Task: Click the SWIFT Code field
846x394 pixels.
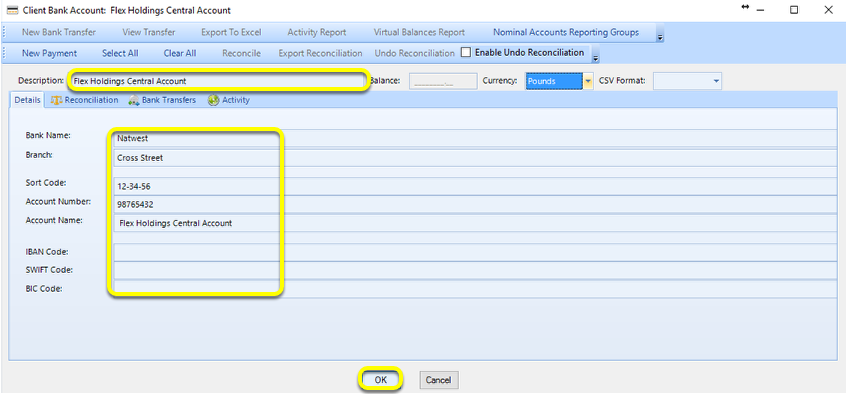Action: tap(475, 271)
